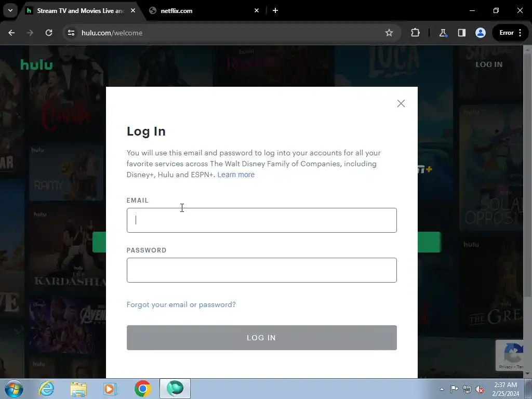
Task: Open the taskbar clock and date
Action: (506, 389)
